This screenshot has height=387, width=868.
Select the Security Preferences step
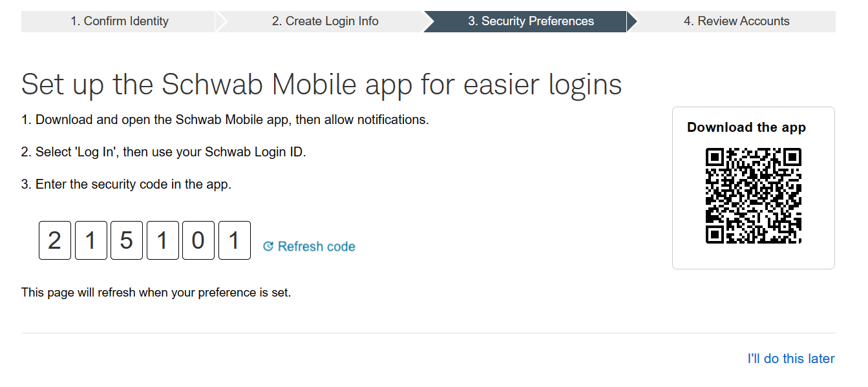[531, 21]
